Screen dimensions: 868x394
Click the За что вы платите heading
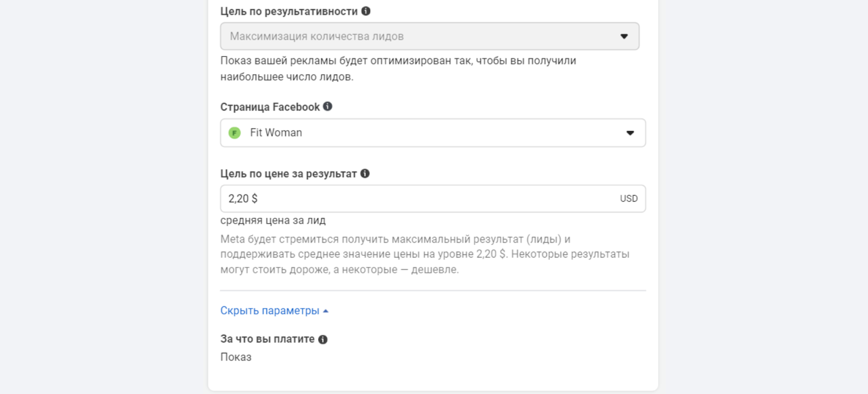point(267,339)
